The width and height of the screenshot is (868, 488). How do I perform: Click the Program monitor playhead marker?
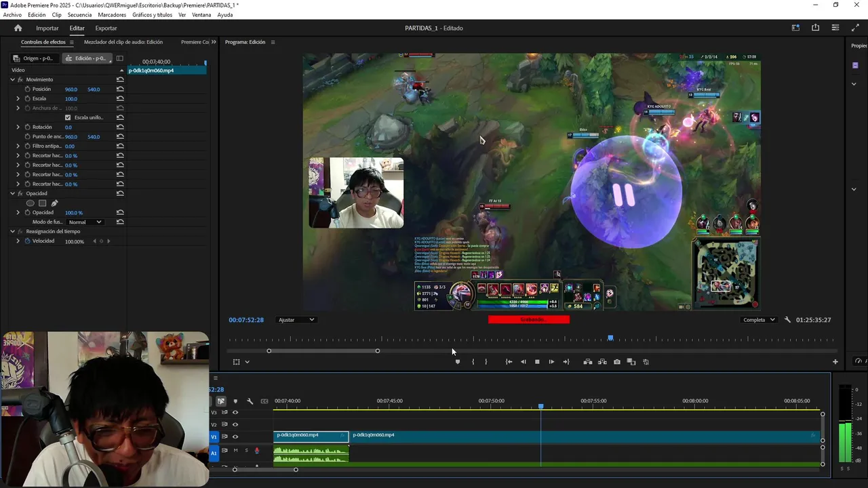610,338
